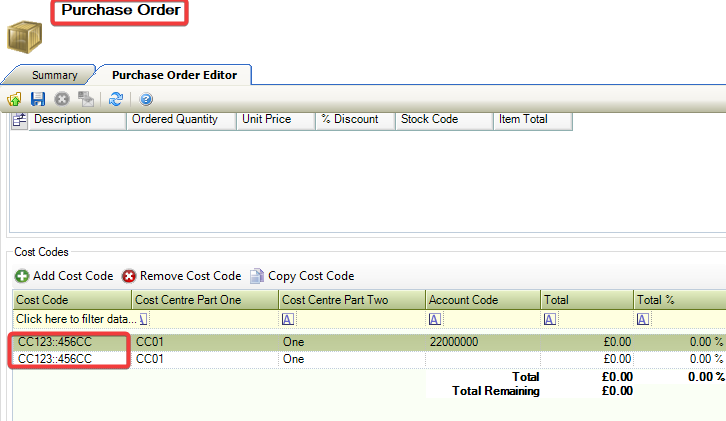This screenshot has height=421, width=726.
Task: Open filter operator for Cost Centre Part One
Action: pos(143,319)
